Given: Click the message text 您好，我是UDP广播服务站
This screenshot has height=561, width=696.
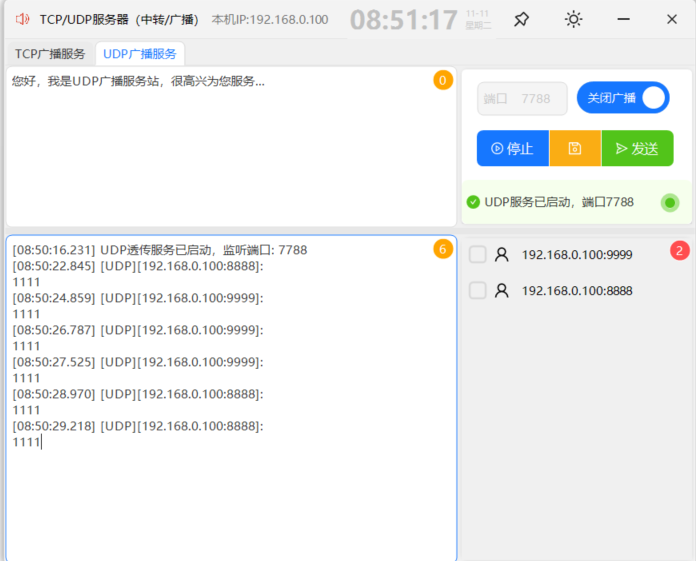Looking at the screenshot, I should (138, 81).
